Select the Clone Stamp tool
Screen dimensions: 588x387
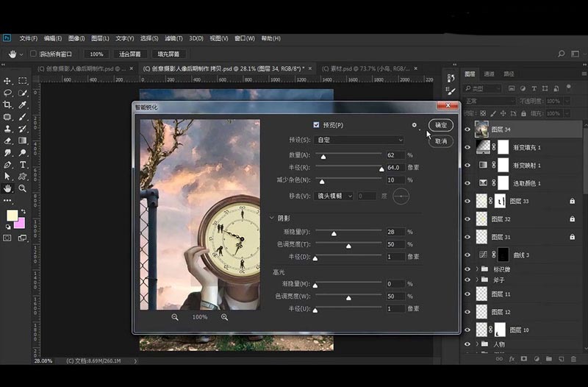coord(7,129)
